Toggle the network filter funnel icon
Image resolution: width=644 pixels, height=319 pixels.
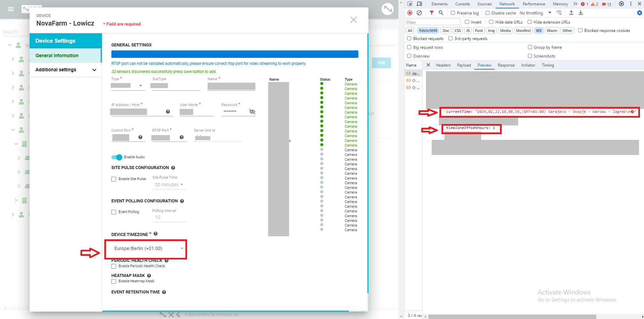click(431, 13)
